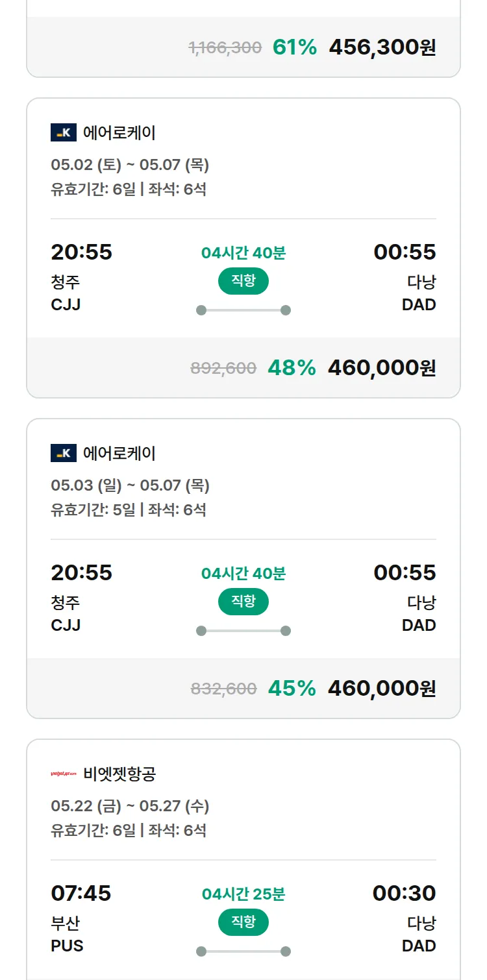Tap the 직항 badge on the 48% discount card
The image size is (487, 980).
[x=243, y=281]
